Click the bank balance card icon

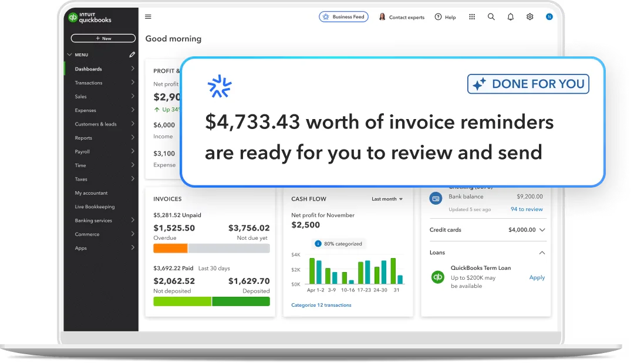436,199
